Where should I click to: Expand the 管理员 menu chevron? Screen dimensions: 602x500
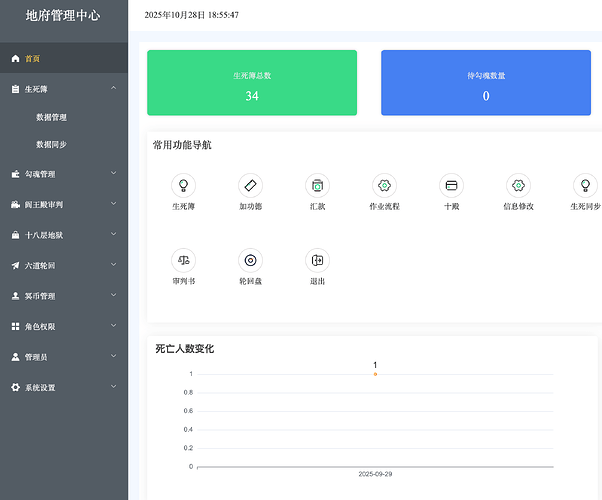114,356
